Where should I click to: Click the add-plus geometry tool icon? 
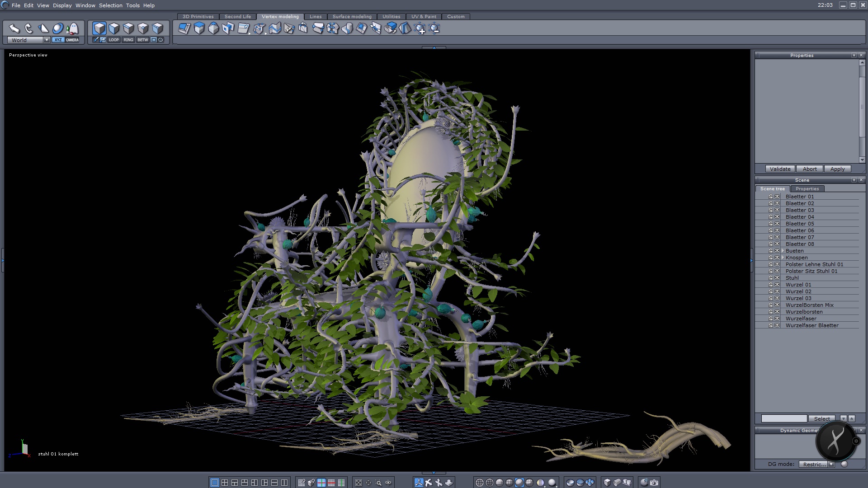420,29
